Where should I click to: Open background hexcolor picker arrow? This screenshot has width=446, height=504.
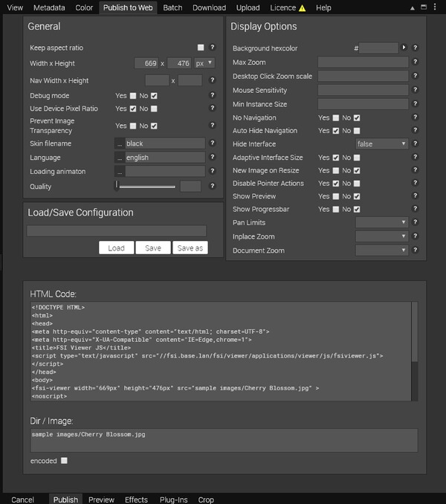point(404,48)
